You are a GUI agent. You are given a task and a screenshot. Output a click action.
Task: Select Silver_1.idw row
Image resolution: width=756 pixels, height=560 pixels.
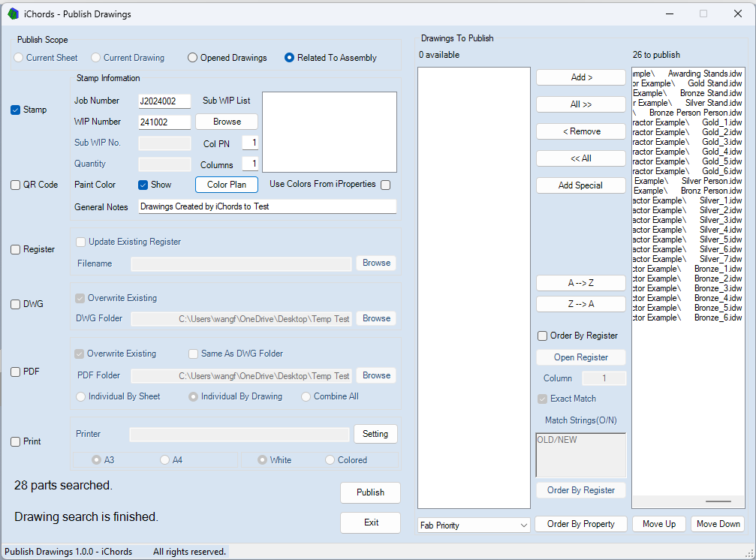[x=688, y=200]
